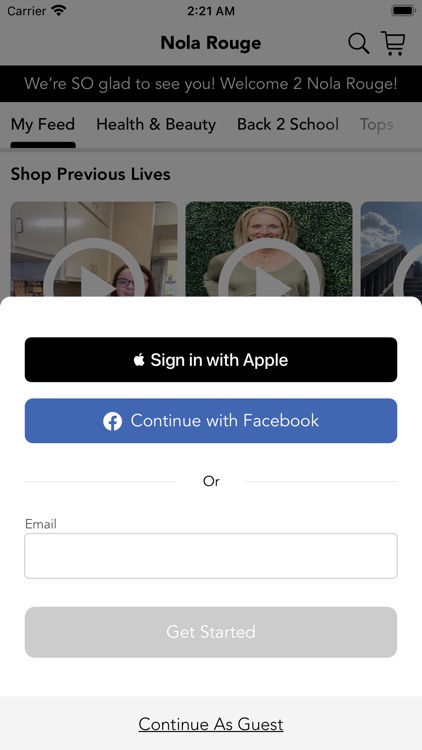
Task: Select the Health & Beauty tab
Action: (156, 124)
